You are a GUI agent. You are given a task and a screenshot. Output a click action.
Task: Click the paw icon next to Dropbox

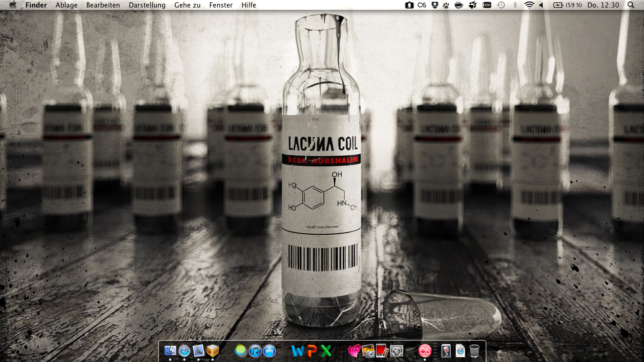click(x=446, y=5)
